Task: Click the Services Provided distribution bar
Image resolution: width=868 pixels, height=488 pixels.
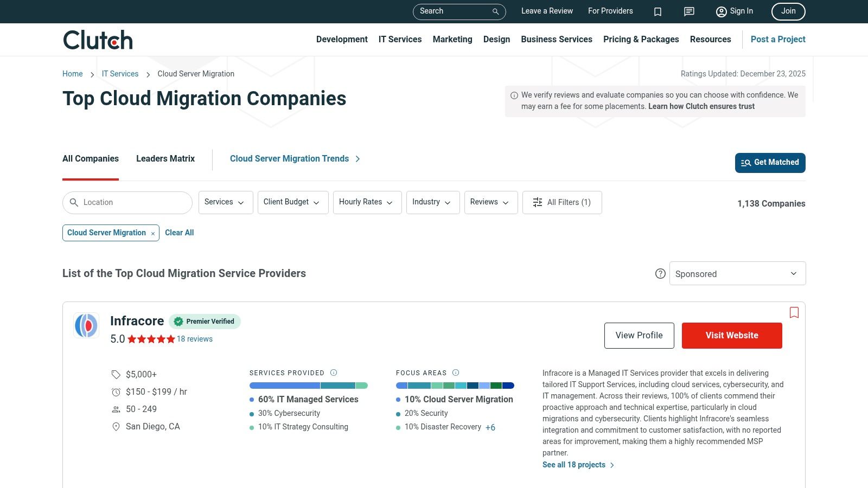Action: [x=309, y=385]
